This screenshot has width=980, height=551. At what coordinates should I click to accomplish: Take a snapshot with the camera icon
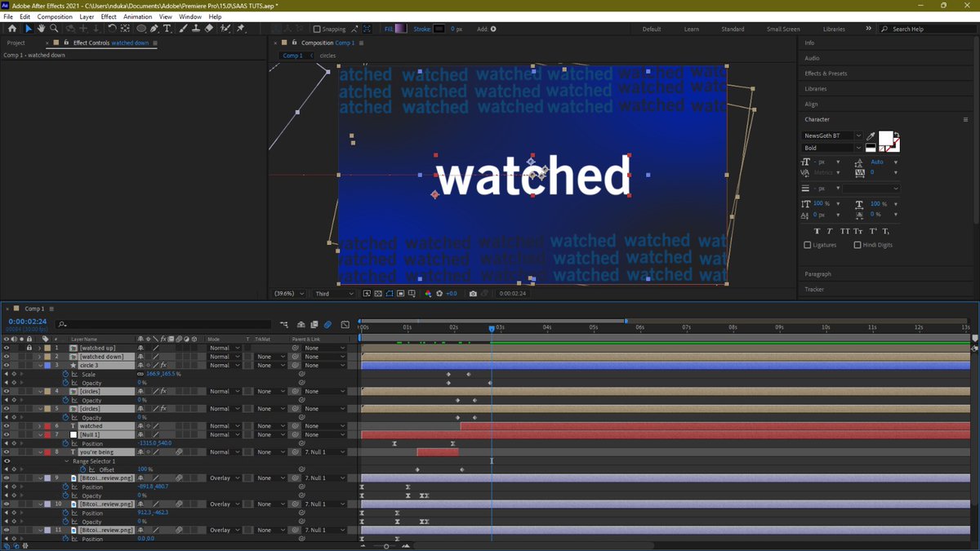click(x=473, y=294)
